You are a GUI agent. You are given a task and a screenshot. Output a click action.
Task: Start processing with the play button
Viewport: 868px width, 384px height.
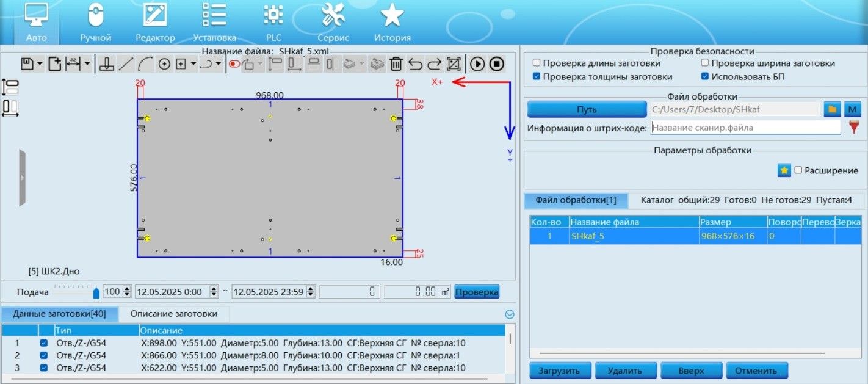[477, 63]
